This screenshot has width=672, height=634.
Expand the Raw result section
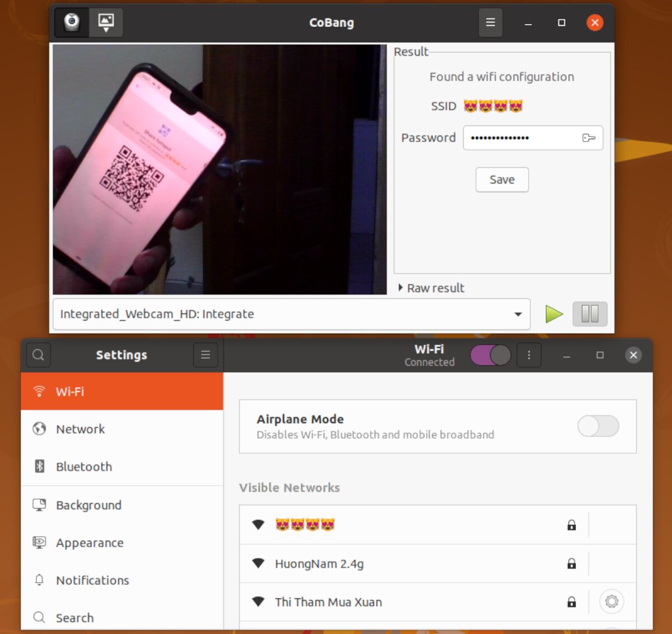(x=431, y=288)
